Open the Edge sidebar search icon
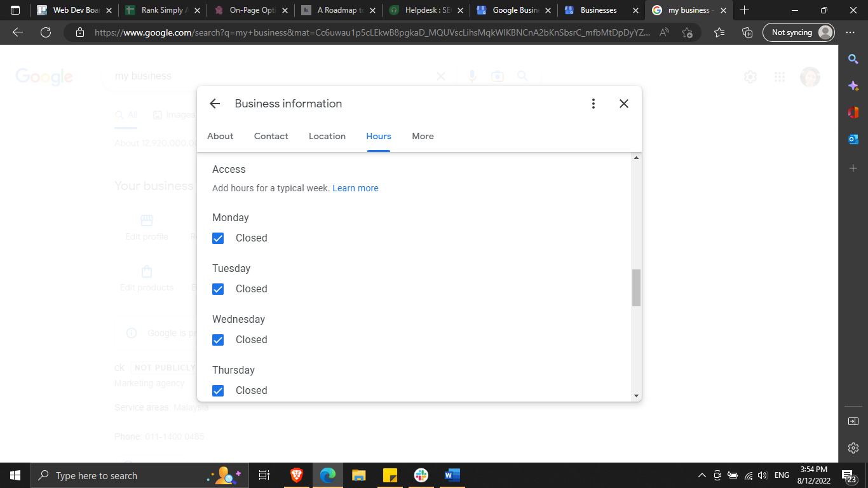The image size is (868, 488). (853, 59)
